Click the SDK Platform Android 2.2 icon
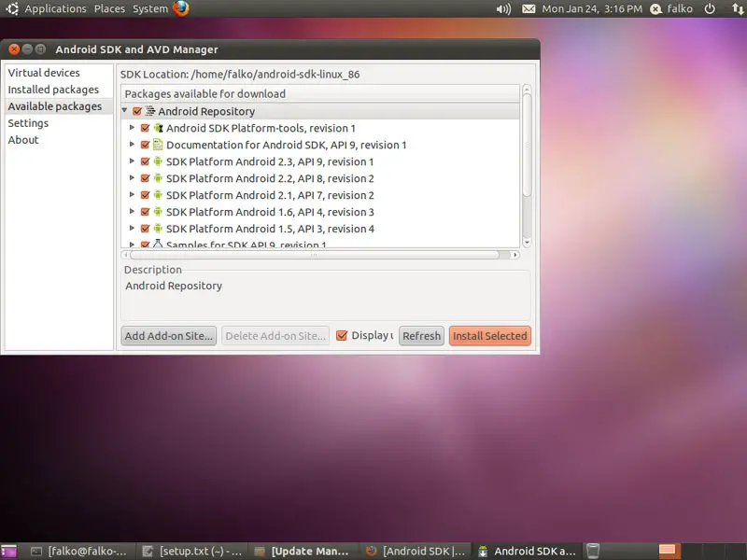 coord(158,178)
